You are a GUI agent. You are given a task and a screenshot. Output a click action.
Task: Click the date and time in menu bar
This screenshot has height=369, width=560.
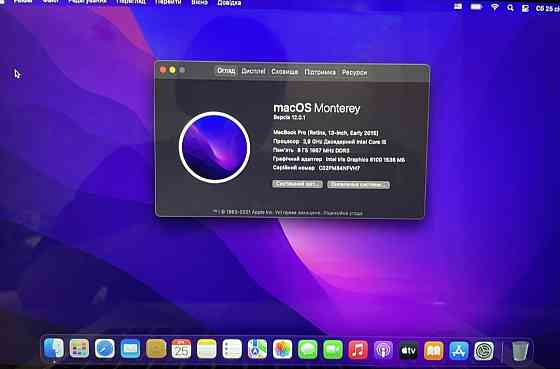[548, 8]
